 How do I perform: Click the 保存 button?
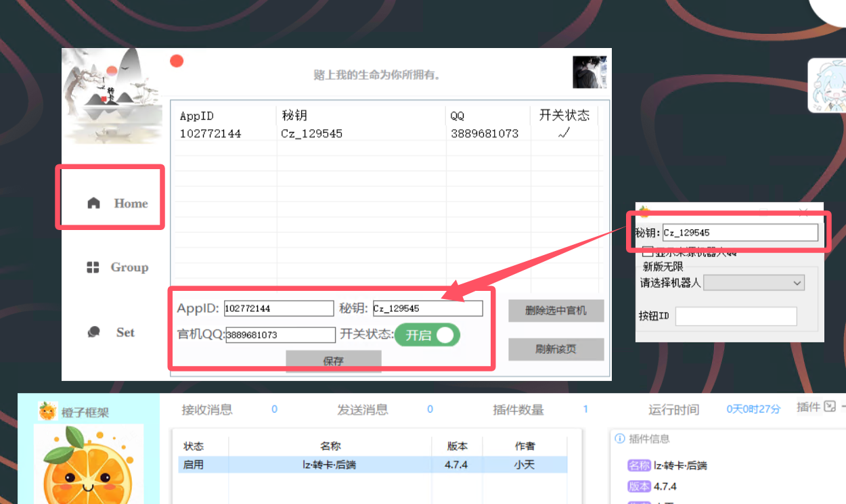click(x=334, y=361)
